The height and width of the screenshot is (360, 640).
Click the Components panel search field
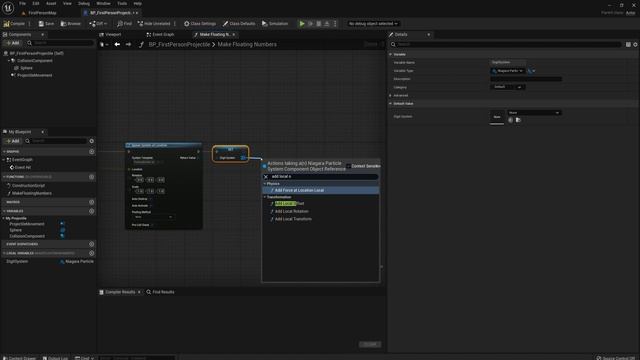pyautogui.click(x=60, y=43)
